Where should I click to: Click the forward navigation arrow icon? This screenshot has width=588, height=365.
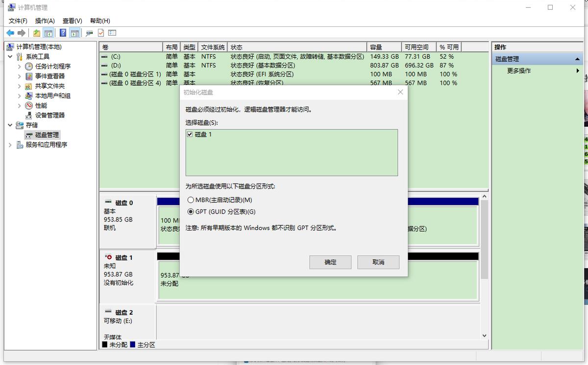coord(22,33)
